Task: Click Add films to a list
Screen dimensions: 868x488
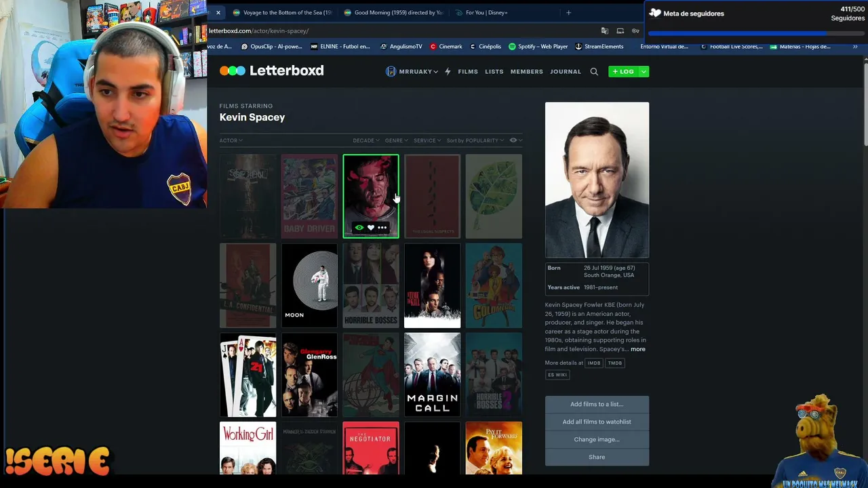Action: coord(597,405)
